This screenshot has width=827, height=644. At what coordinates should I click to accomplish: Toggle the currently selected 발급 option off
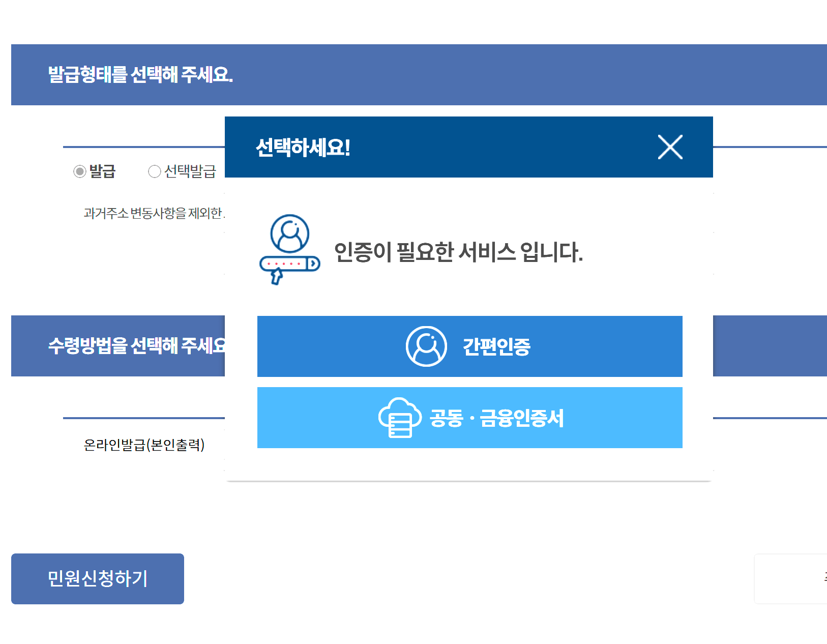pyautogui.click(x=79, y=171)
